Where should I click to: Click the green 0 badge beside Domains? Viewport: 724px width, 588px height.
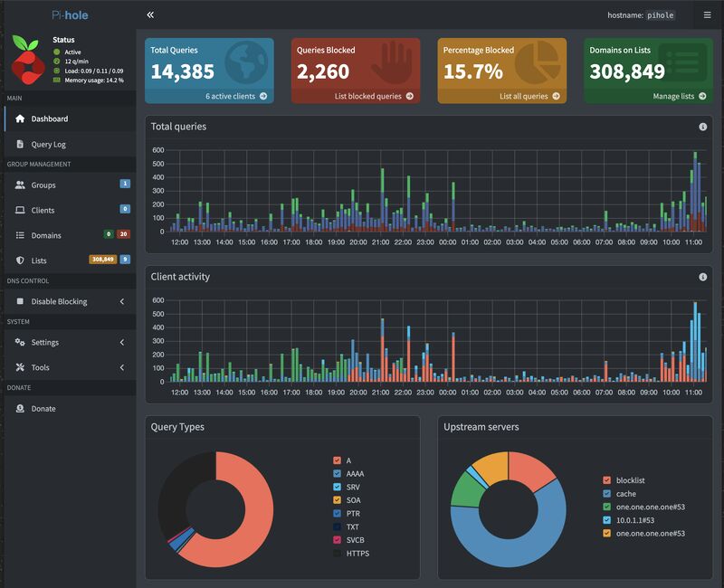109,234
